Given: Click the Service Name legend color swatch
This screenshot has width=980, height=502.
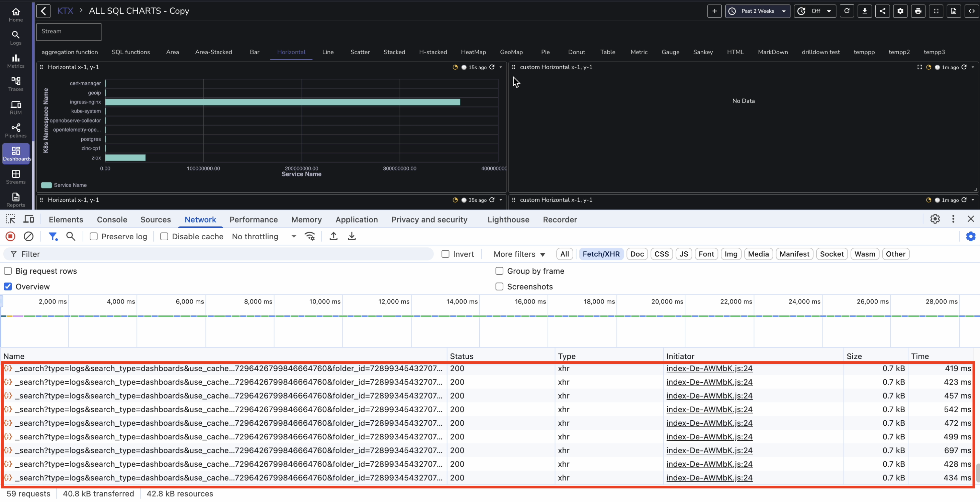Looking at the screenshot, I should click(46, 185).
